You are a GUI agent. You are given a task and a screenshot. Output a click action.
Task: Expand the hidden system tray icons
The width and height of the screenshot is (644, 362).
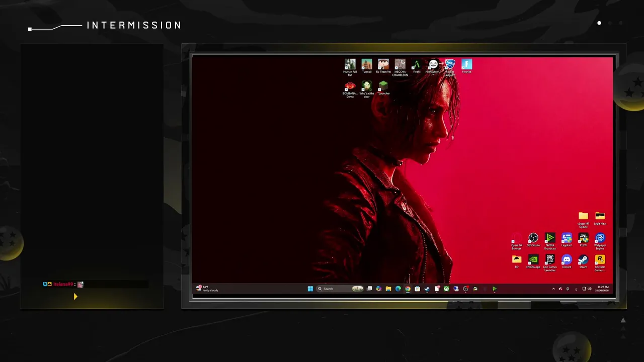[553, 289]
